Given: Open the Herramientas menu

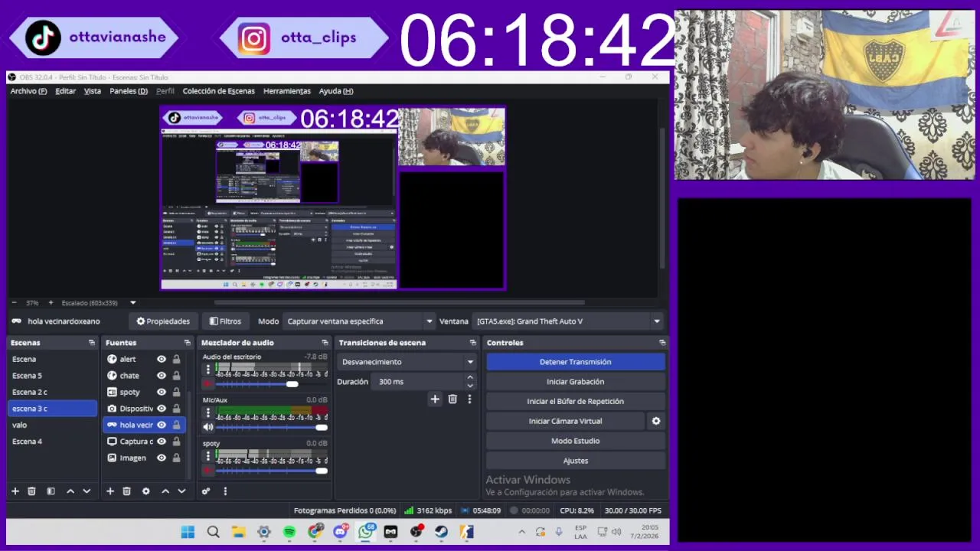Looking at the screenshot, I should point(287,91).
